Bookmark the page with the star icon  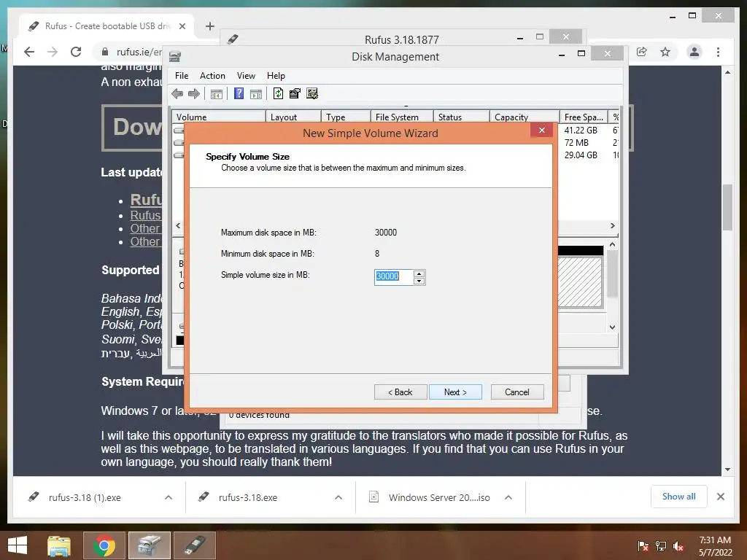tap(665, 52)
